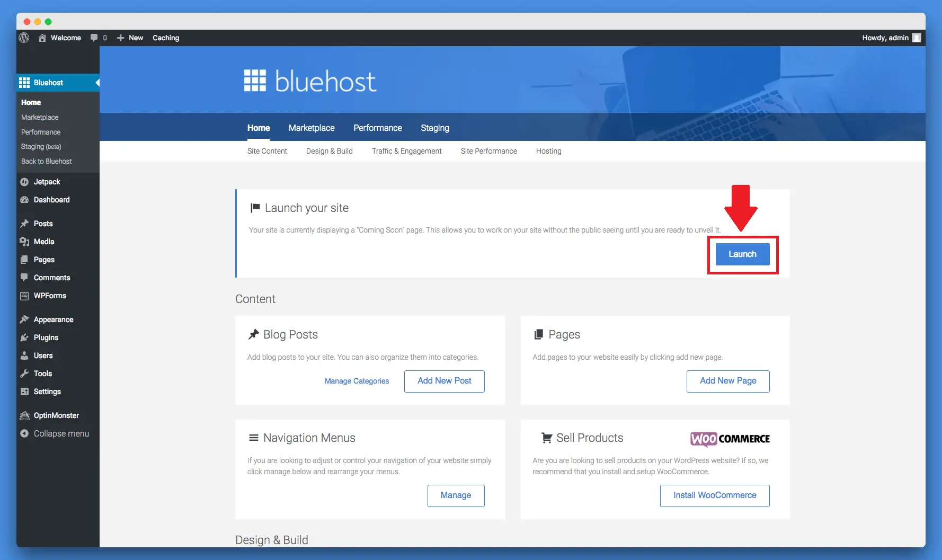Select the Comments icon in the sidebar

24,278
